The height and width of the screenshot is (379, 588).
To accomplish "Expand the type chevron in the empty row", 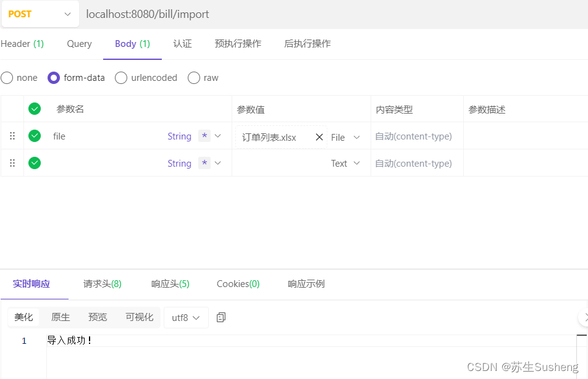I will point(218,163).
